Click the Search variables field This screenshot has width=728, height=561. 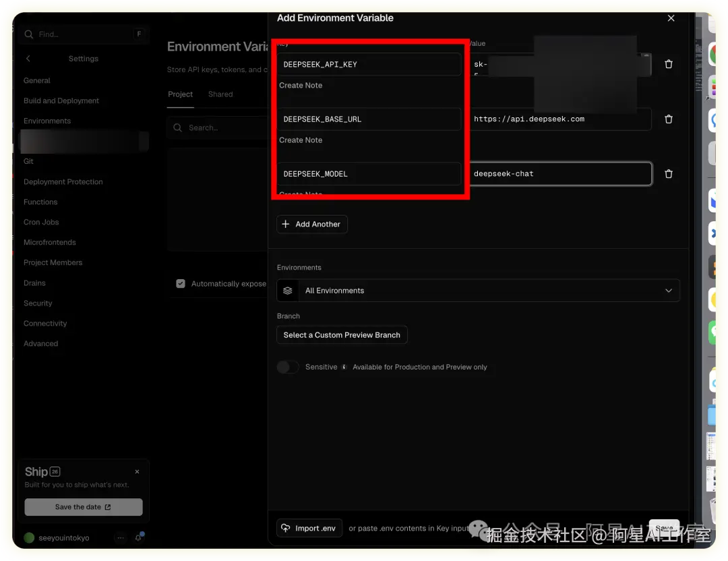218,127
